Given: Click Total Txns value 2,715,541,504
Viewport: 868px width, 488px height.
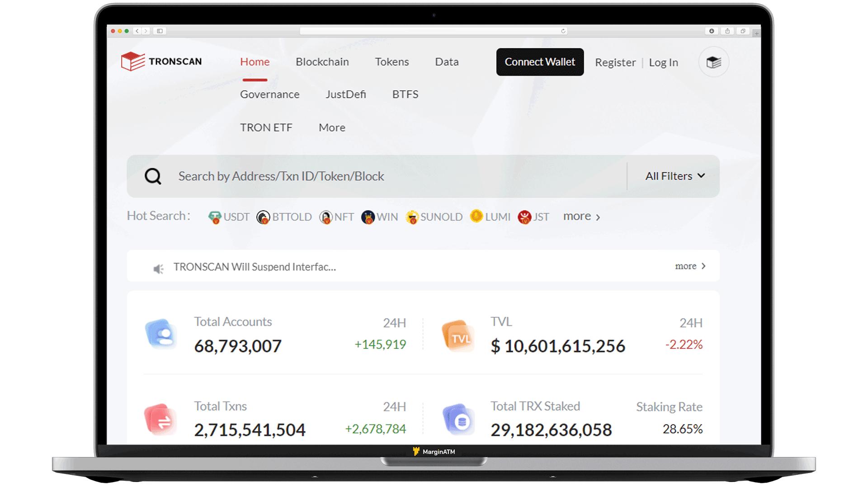Looking at the screenshot, I should 250,430.
